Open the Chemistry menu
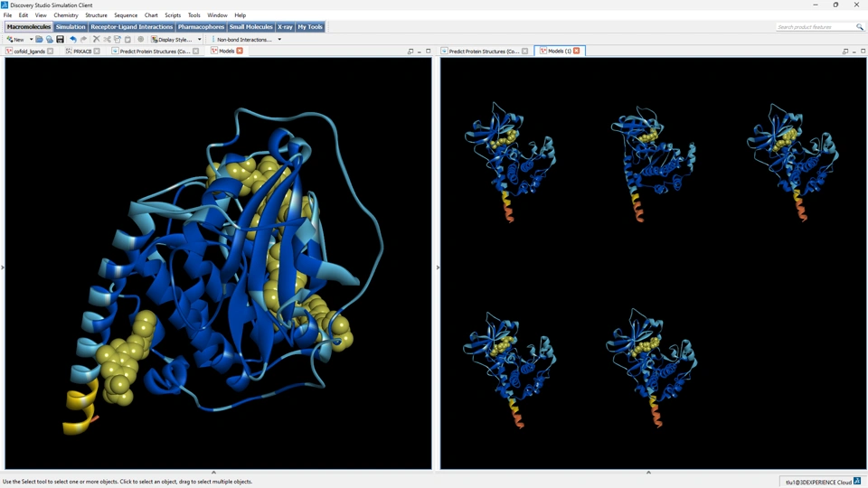The height and width of the screenshot is (488, 868). [66, 15]
